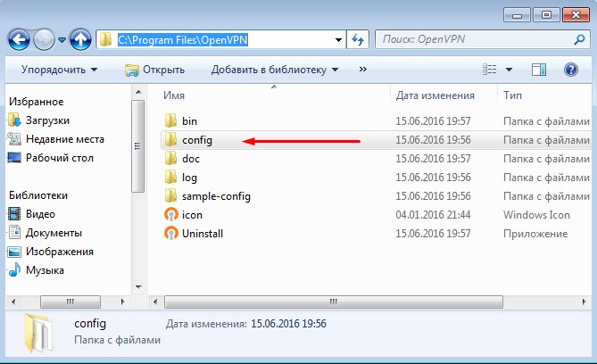Select the Uninstall application icon
Viewport: 597px width, 364px height.
pyautogui.click(x=171, y=233)
